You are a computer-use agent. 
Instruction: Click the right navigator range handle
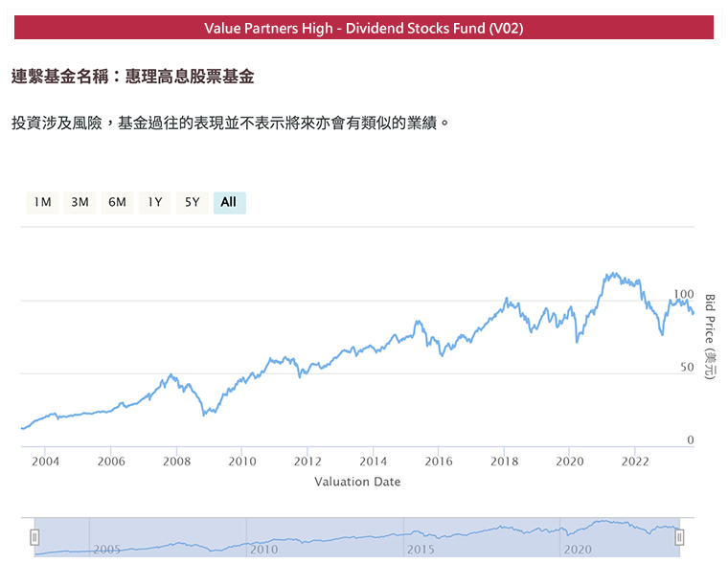pyautogui.click(x=679, y=537)
